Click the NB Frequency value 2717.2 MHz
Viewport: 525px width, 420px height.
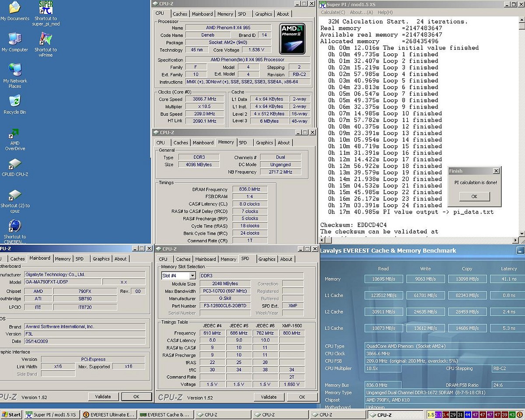click(x=280, y=172)
